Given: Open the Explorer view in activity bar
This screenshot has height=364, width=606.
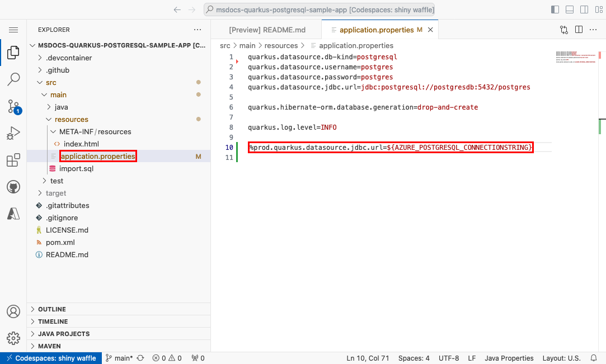Looking at the screenshot, I should tap(13, 53).
